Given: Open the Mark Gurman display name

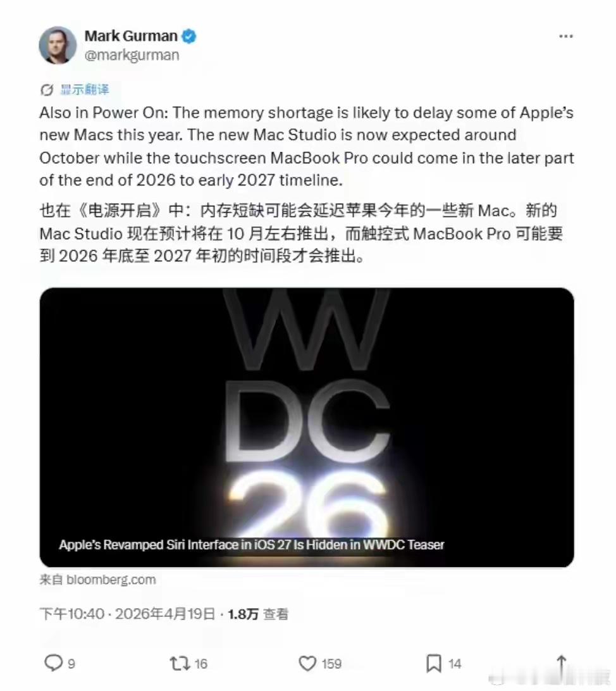Looking at the screenshot, I should click(131, 35).
